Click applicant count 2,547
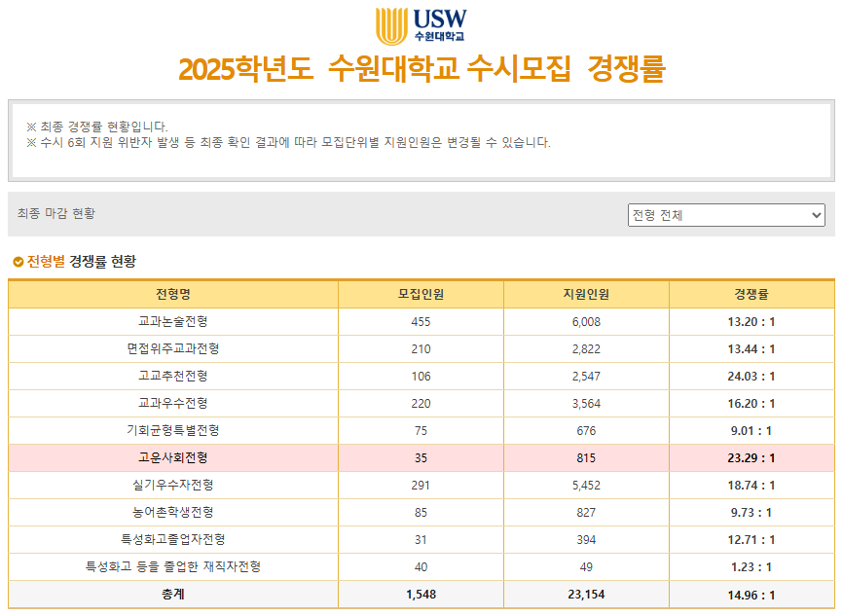843x616 pixels. pos(586,377)
